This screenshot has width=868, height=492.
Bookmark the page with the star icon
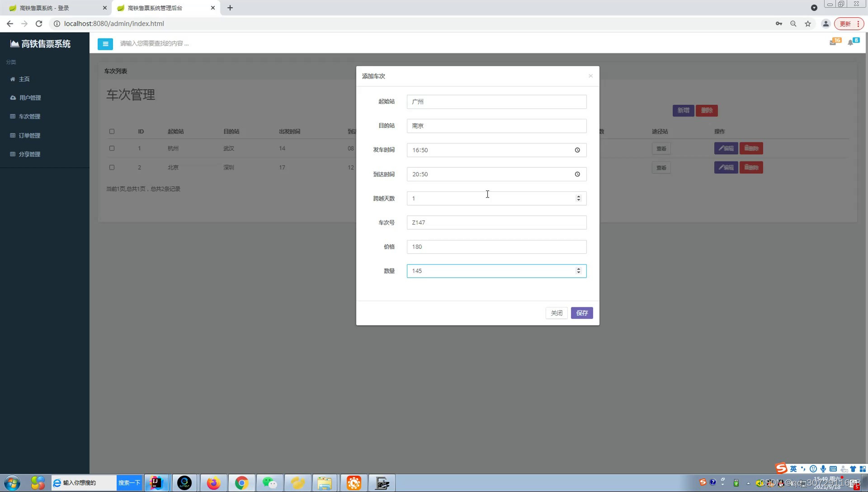click(x=808, y=24)
